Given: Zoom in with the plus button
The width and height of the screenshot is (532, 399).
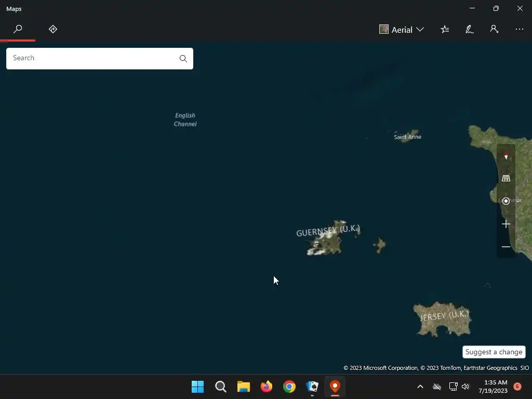Looking at the screenshot, I should [x=506, y=224].
